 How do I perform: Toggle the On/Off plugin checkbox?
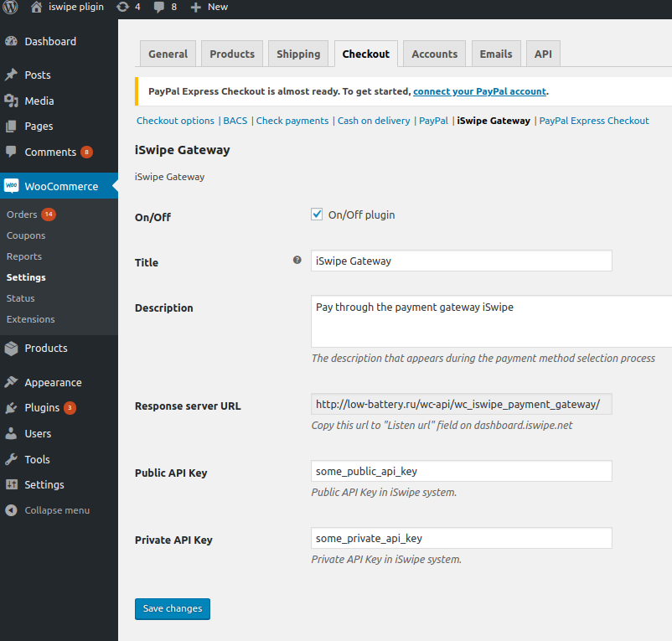317,215
